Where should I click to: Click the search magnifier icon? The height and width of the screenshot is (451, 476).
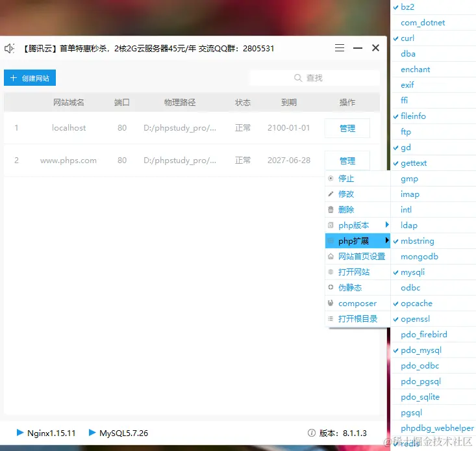(298, 78)
